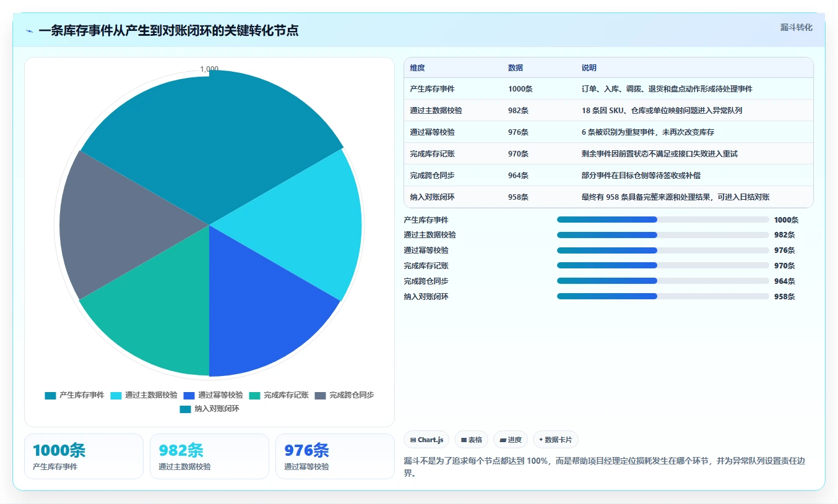The image size is (838, 504).
Task: Select the description 订单、入库、调拨、退货和盘点动作形成待处理事件
Action: tap(667, 89)
